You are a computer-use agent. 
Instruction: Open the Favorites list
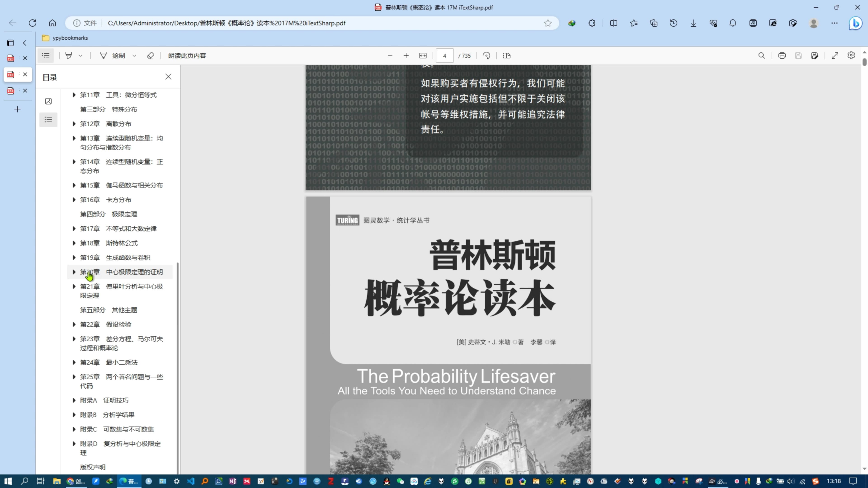pos(634,23)
